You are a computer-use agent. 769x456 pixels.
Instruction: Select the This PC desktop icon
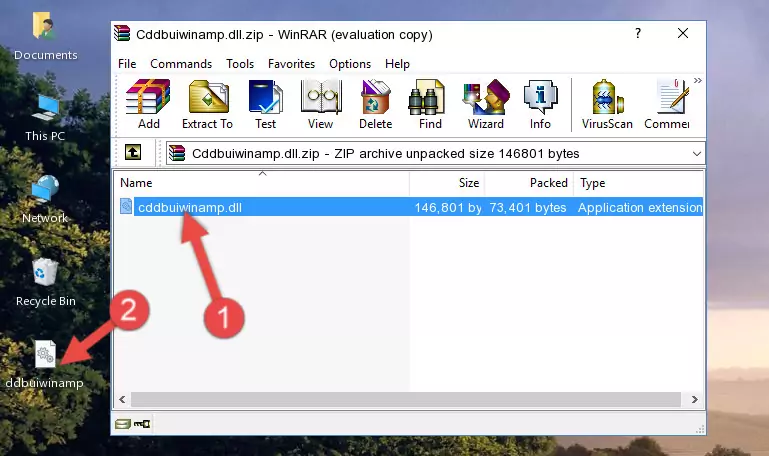pos(45,119)
